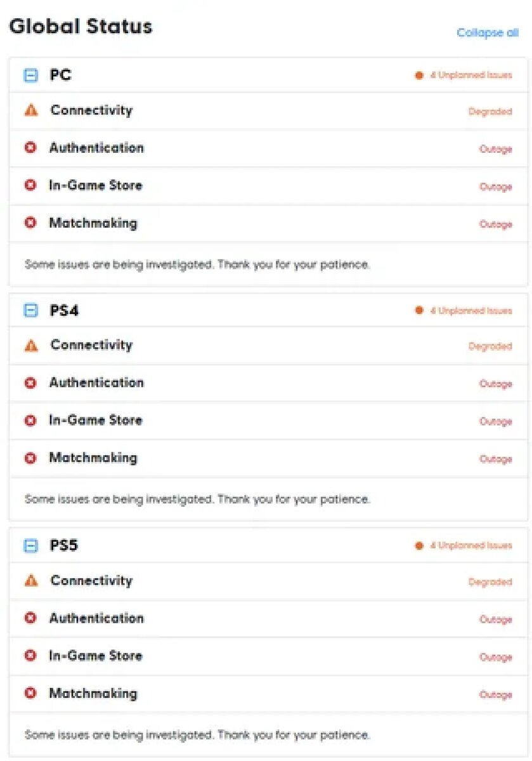This screenshot has width=532, height=761.
Task: Click the PC Connectivity degraded warning icon
Action: coord(31,110)
